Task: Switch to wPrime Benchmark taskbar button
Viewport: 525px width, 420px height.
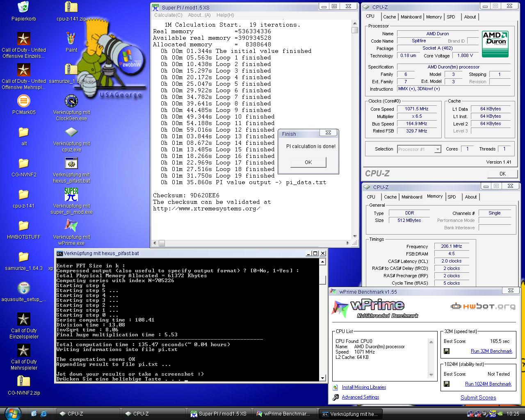Action: 285,414
